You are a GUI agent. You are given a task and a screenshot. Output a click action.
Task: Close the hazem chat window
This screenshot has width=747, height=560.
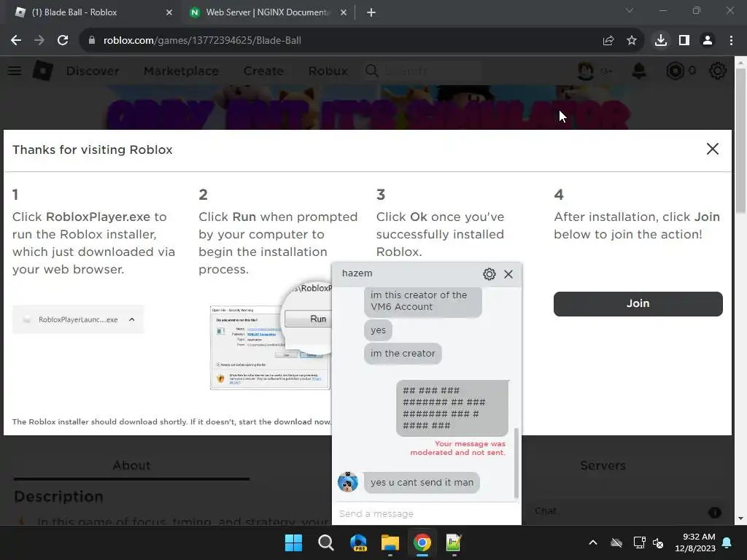508,274
